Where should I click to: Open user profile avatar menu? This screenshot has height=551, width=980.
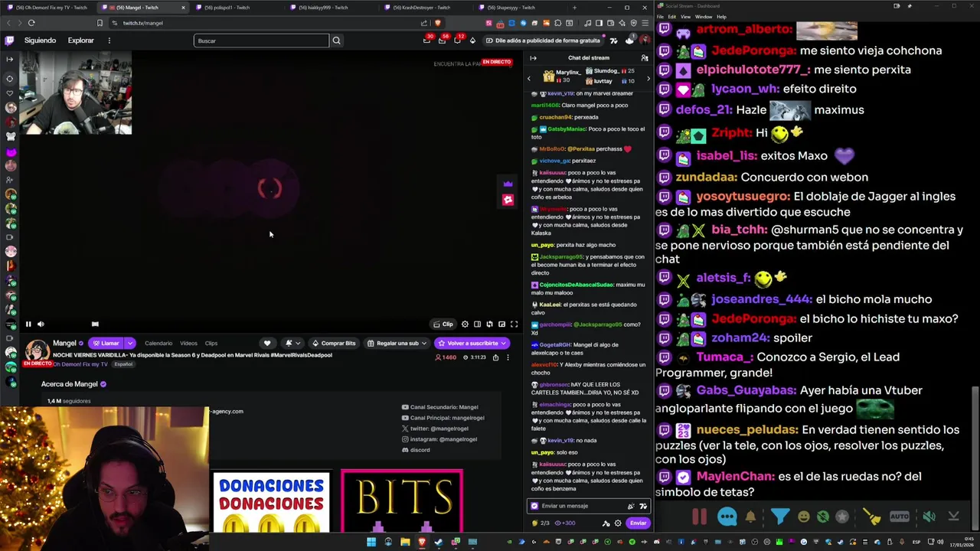(645, 41)
